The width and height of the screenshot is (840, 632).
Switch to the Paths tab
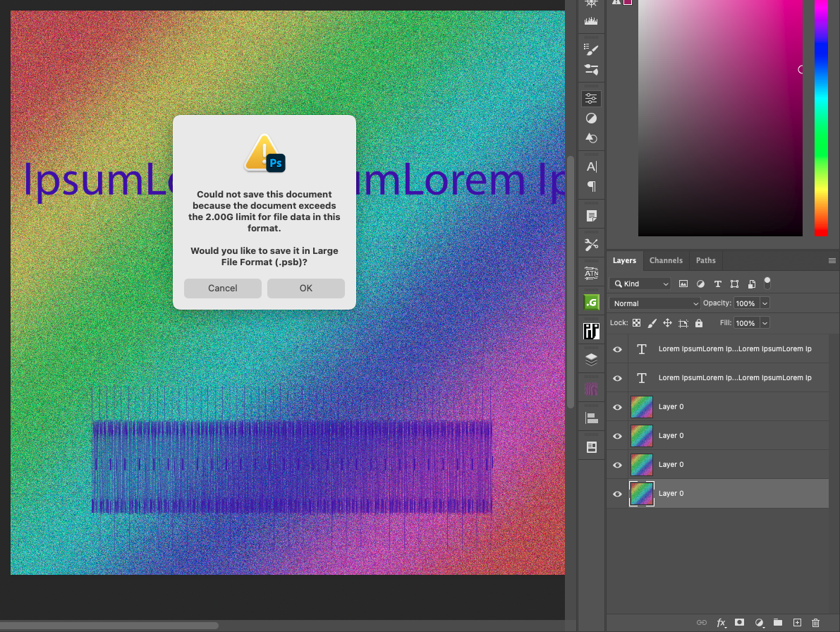coord(706,260)
